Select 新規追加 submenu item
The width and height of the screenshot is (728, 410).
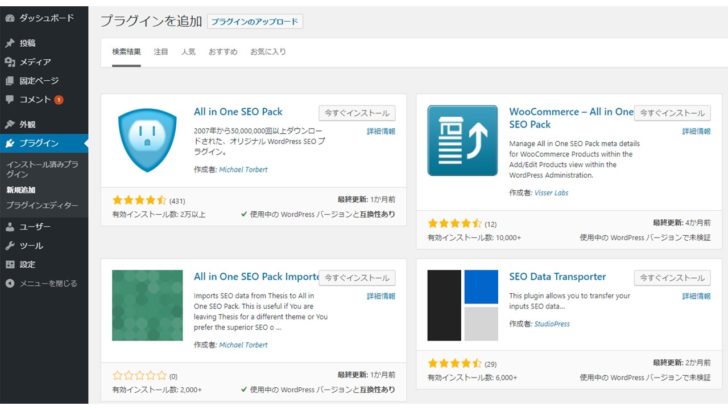(21, 189)
